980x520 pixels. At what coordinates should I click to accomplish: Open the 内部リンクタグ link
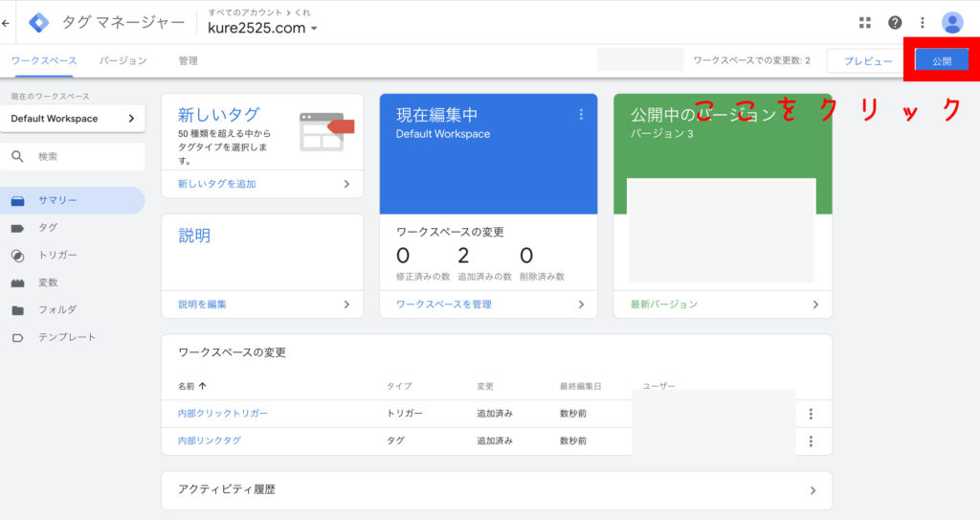[x=210, y=441]
